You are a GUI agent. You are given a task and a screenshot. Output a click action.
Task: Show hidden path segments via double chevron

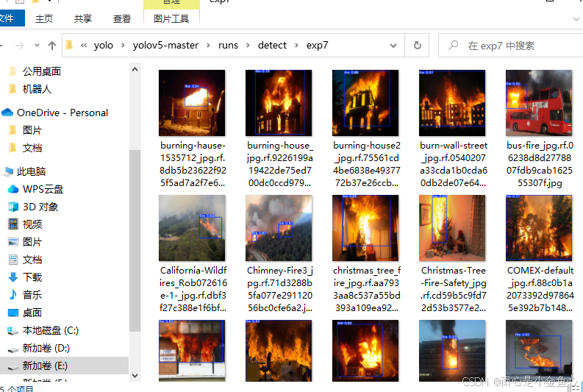pos(84,46)
